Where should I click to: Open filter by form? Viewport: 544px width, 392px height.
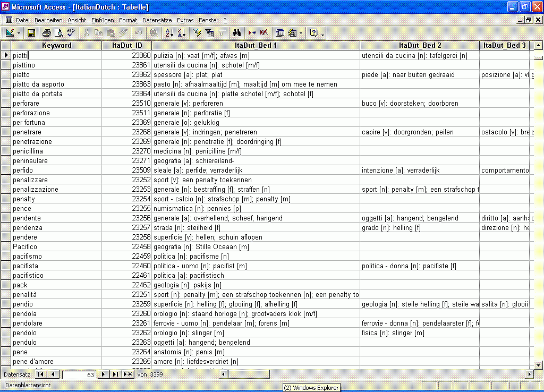point(209,33)
